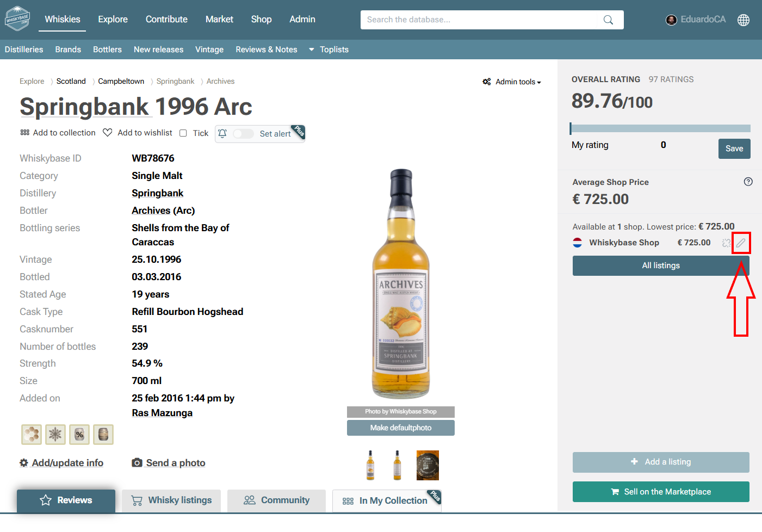The height and width of the screenshot is (532, 762).
Task: Click the wishlist heart icon
Action: [108, 133]
